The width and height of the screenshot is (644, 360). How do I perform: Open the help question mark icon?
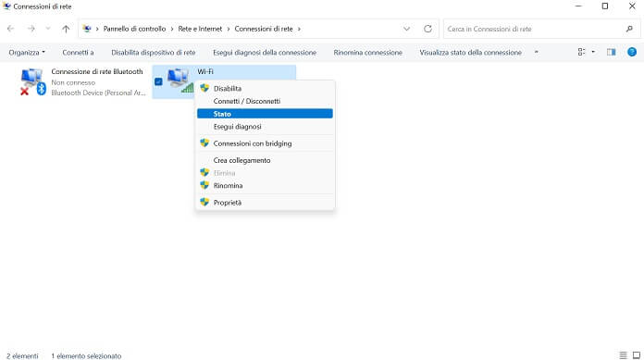[x=632, y=52]
